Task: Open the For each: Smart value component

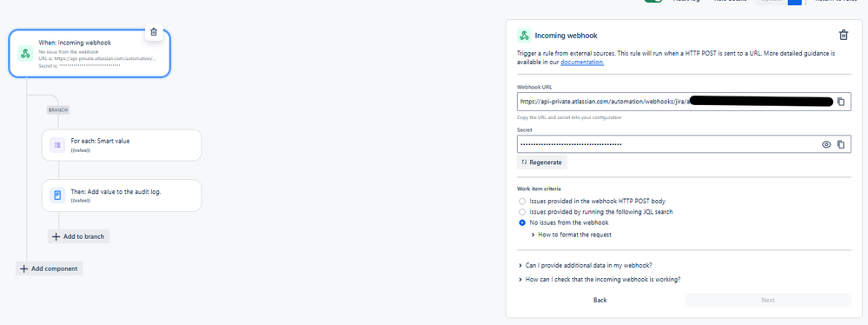Action: 122,145
